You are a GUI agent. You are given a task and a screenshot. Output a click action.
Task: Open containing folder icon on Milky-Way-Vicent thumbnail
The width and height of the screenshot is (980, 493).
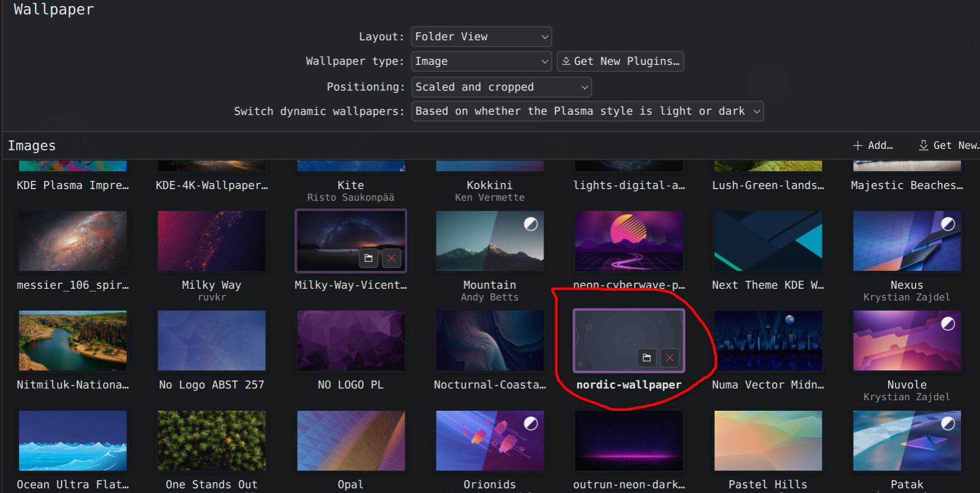368,258
